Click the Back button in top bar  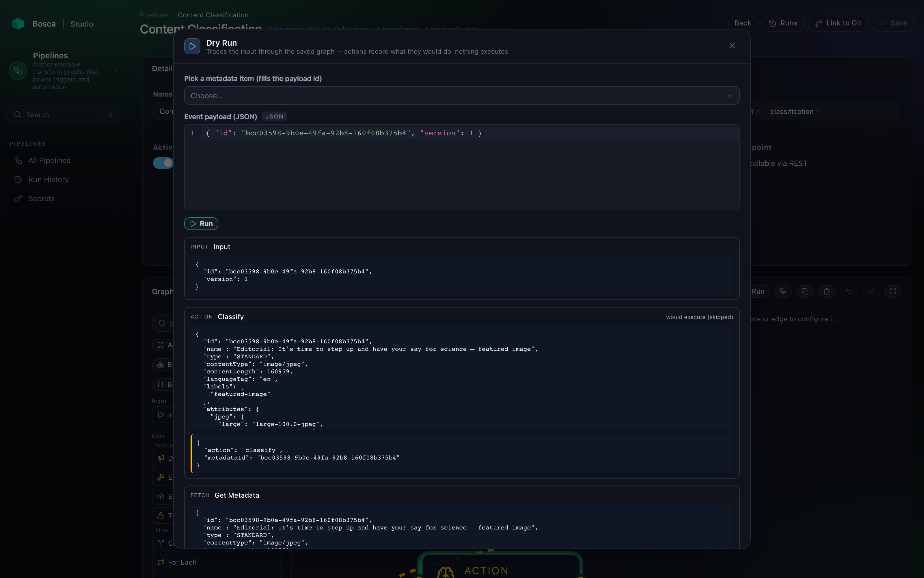coord(742,23)
